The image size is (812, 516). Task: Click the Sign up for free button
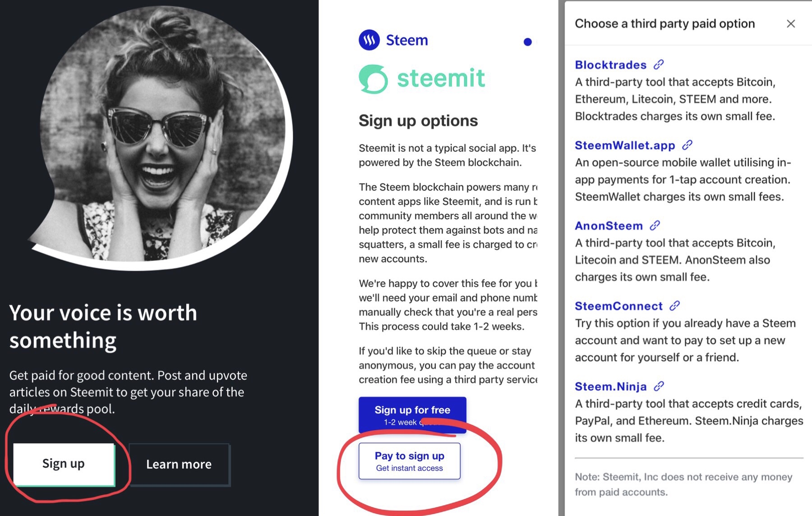[412, 415]
